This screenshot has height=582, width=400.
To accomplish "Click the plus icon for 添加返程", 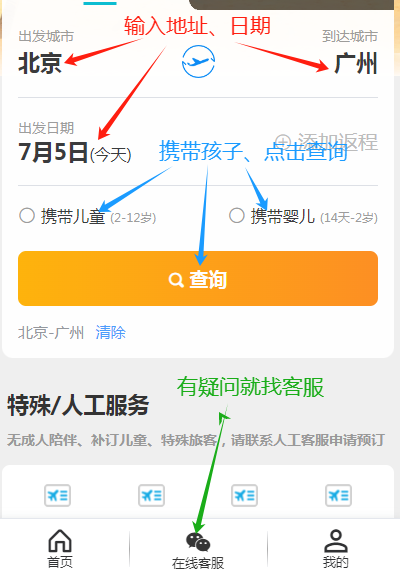I will 283,141.
